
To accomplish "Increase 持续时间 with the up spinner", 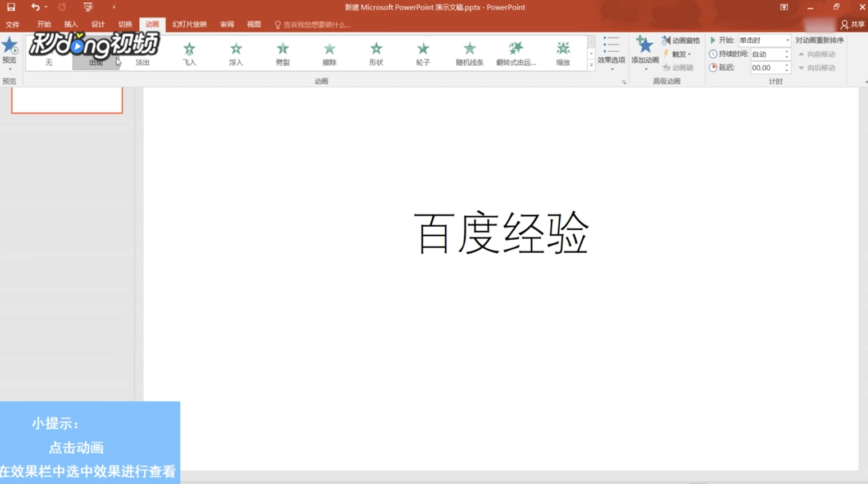I will (787, 51).
